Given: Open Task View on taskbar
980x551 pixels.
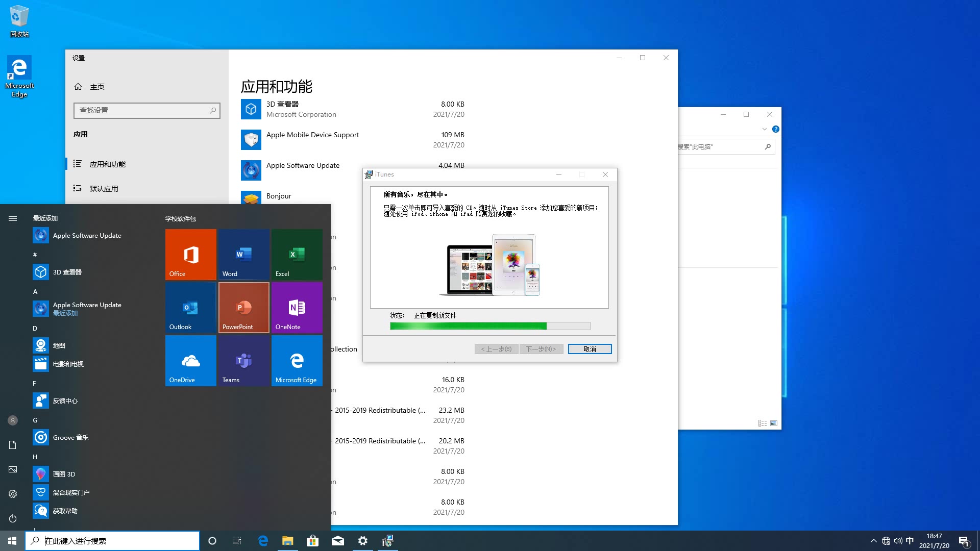Looking at the screenshot, I should click(237, 541).
